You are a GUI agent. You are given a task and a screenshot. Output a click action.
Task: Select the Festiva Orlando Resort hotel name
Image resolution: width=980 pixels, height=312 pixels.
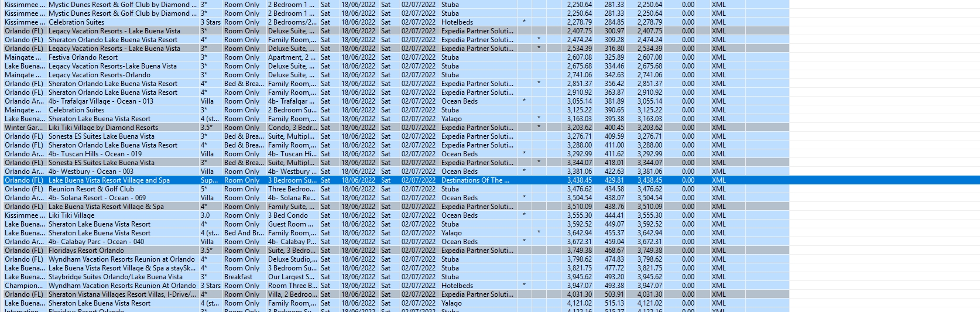[x=83, y=57]
